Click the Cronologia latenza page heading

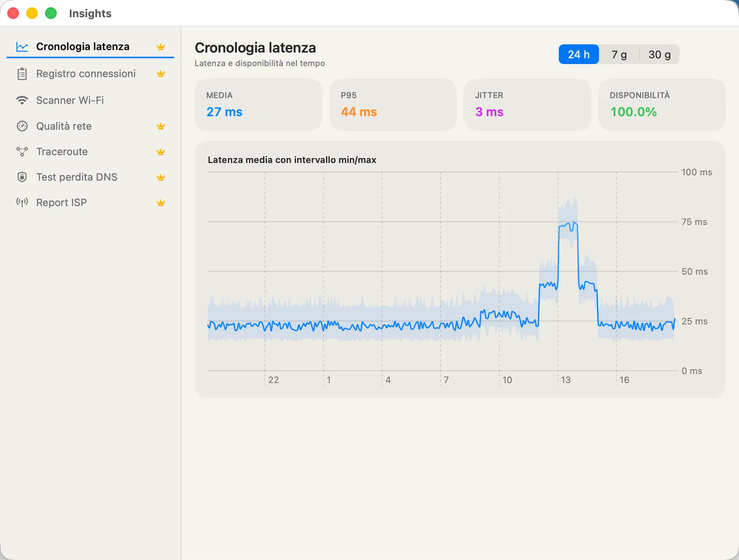point(255,48)
